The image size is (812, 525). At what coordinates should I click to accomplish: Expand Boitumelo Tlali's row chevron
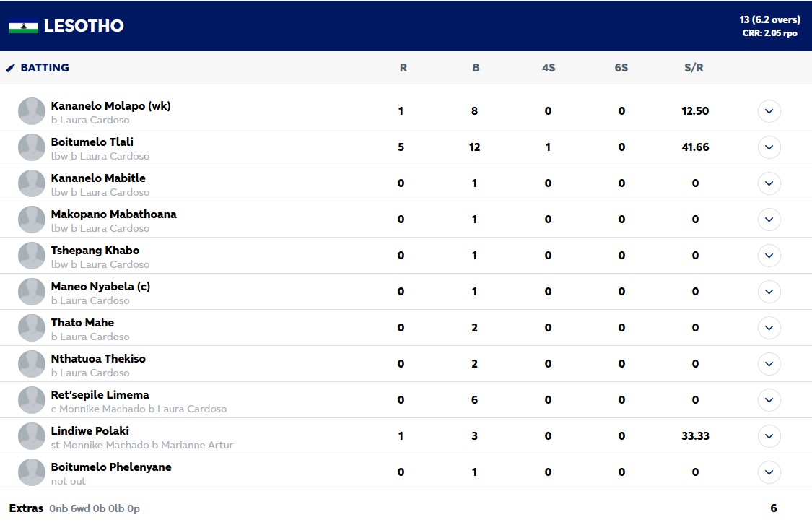[769, 147]
